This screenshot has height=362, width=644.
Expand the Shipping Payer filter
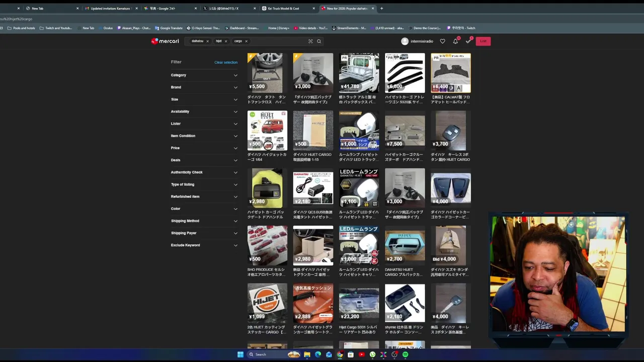tap(204, 233)
